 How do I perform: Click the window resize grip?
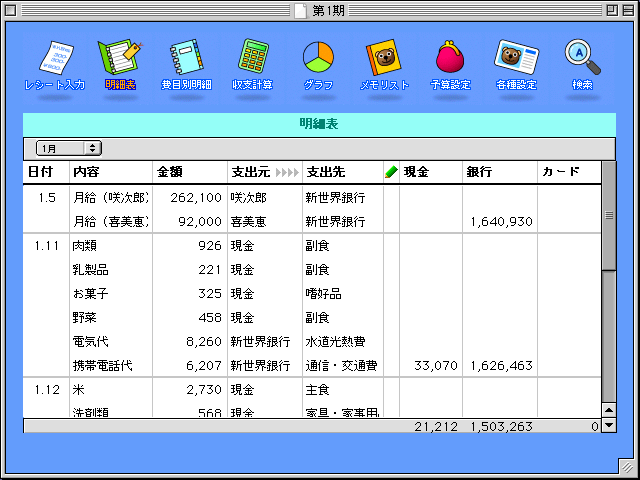tap(627, 466)
